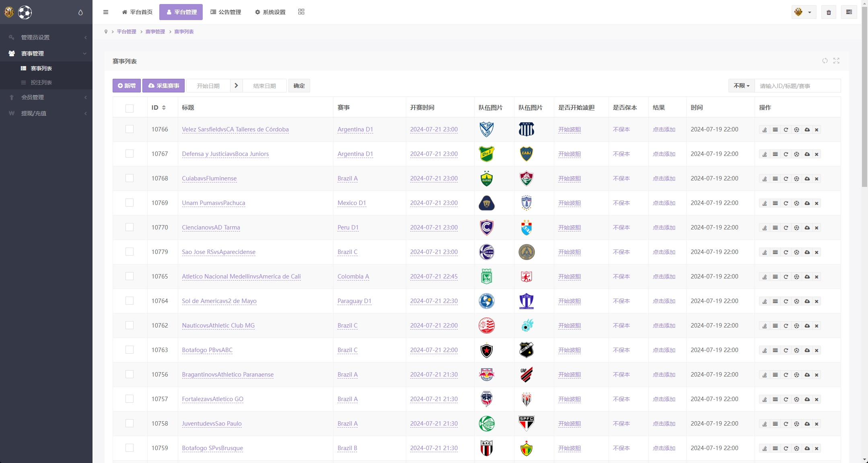Select all rows using header checkbox

coord(129,109)
